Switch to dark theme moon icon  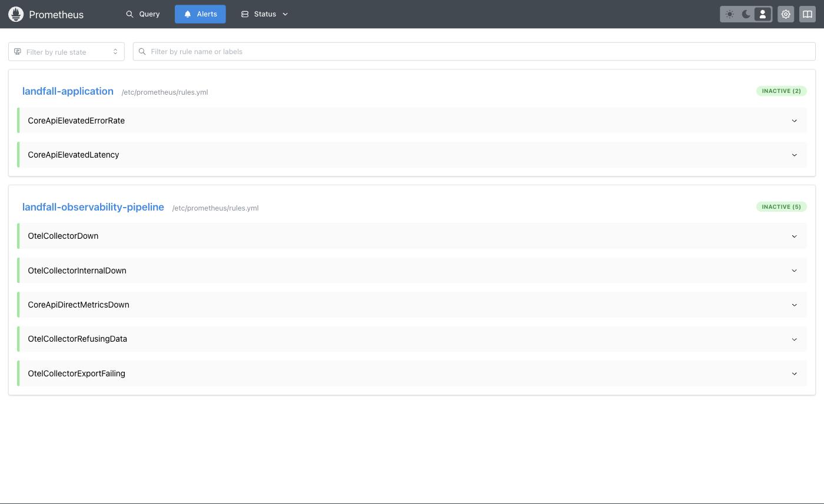tap(746, 14)
